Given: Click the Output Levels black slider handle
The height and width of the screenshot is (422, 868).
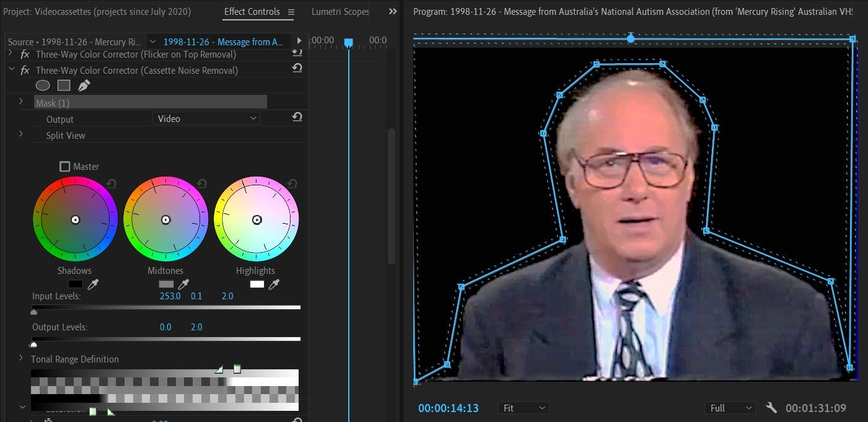Looking at the screenshot, I should pos(33,344).
